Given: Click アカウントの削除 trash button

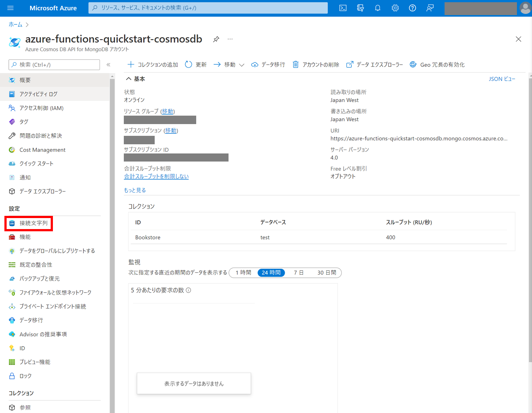Looking at the screenshot, I should [316, 65].
